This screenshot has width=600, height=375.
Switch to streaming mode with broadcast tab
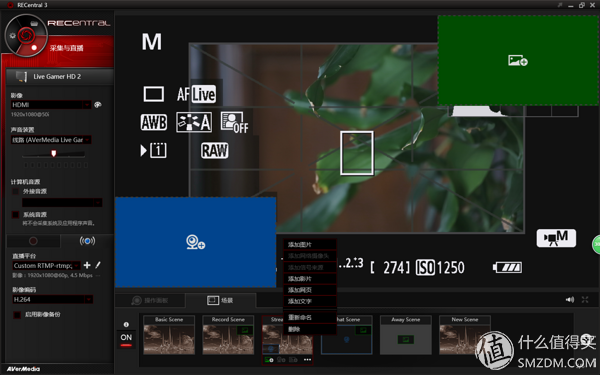[x=87, y=241]
